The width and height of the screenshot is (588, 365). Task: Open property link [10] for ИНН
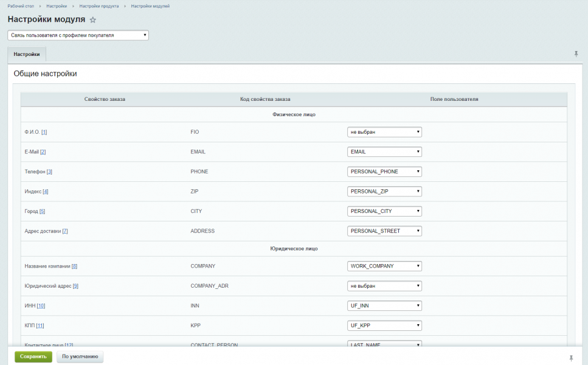coord(41,306)
